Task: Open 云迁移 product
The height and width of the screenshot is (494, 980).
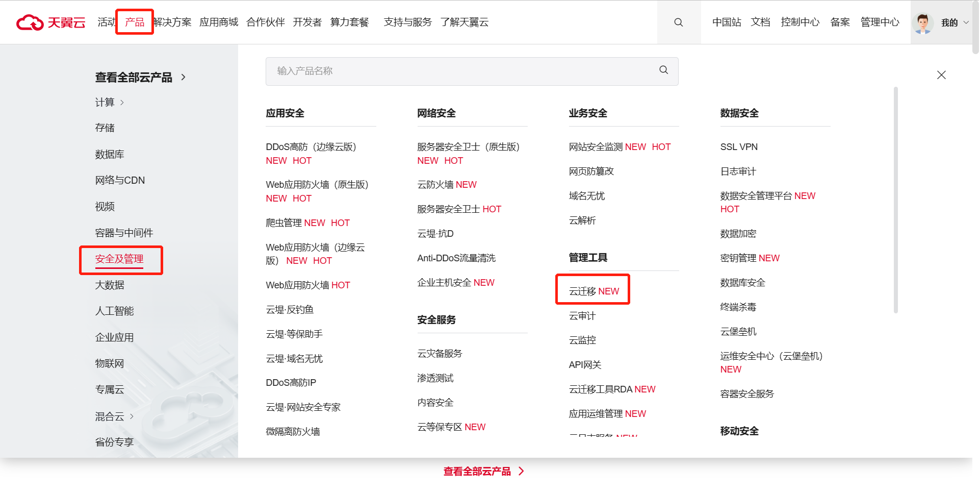Action: pos(582,291)
